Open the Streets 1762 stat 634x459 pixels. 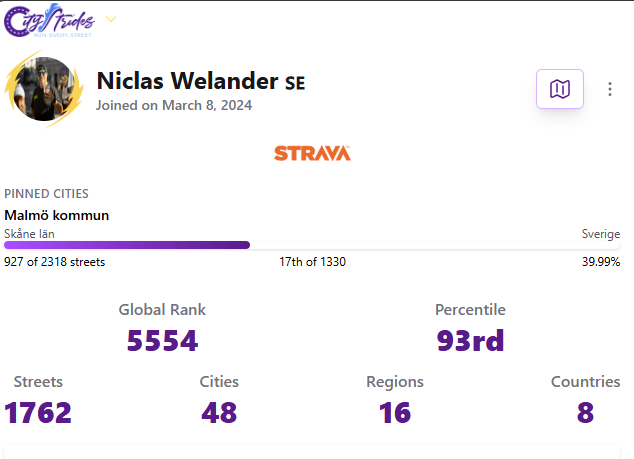coord(38,400)
